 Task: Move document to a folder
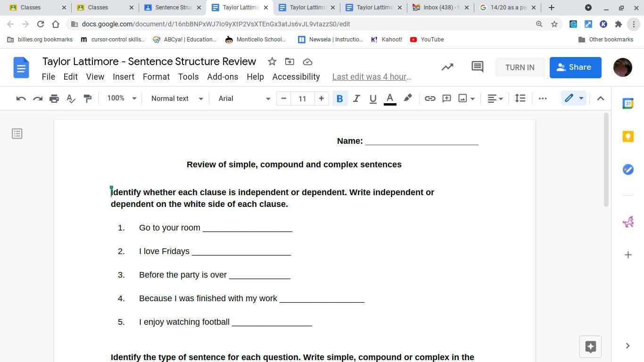pos(289,62)
